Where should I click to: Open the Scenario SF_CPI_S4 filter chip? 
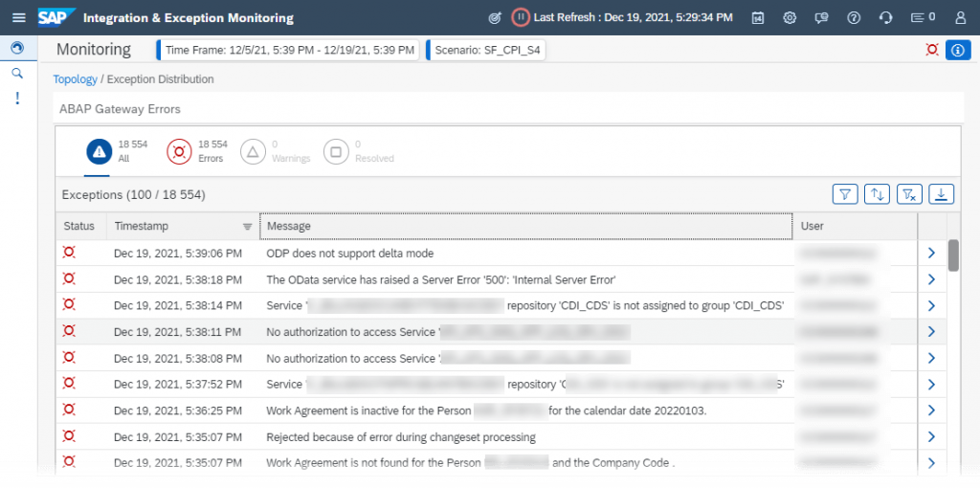pyautogui.click(x=485, y=50)
